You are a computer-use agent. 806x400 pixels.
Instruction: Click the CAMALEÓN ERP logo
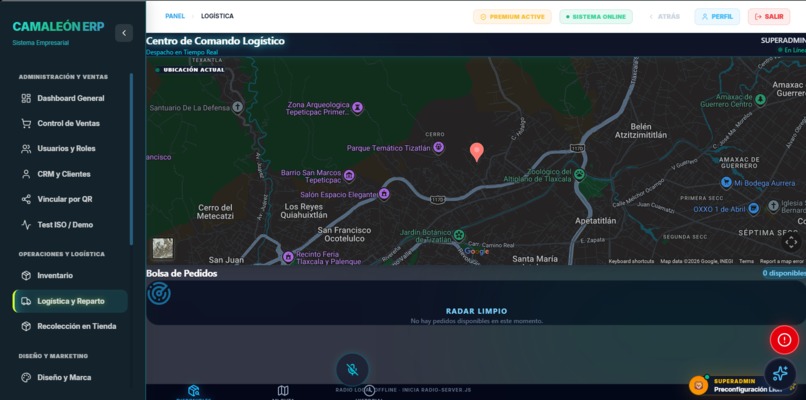[58, 27]
